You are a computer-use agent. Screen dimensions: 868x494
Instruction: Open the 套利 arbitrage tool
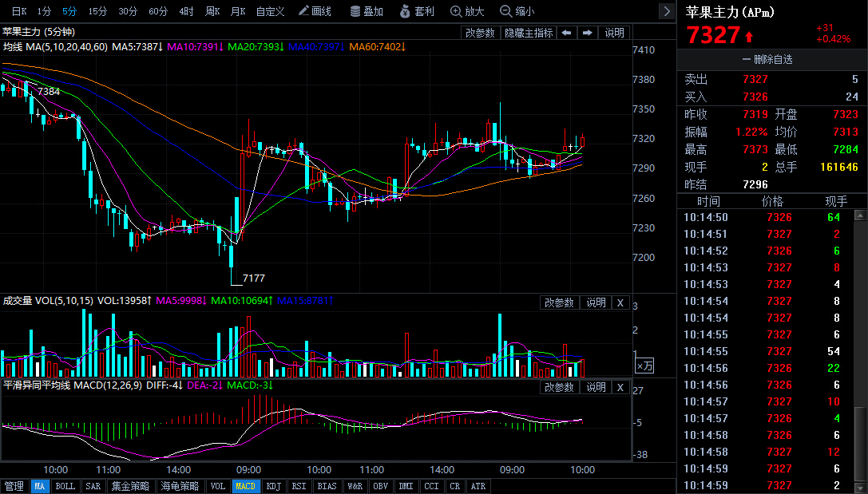415,11
